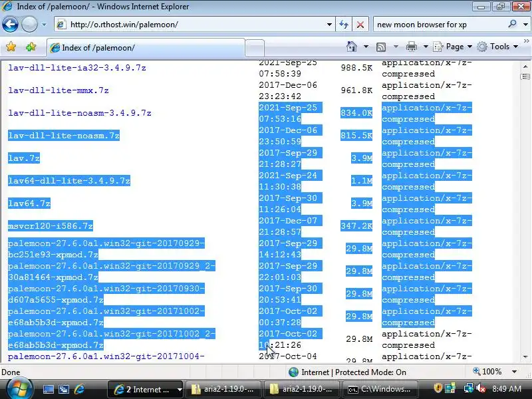This screenshot has width=532, height=399.
Task: Select the 'Index of /palemoon/' tab
Action: [x=146, y=48]
